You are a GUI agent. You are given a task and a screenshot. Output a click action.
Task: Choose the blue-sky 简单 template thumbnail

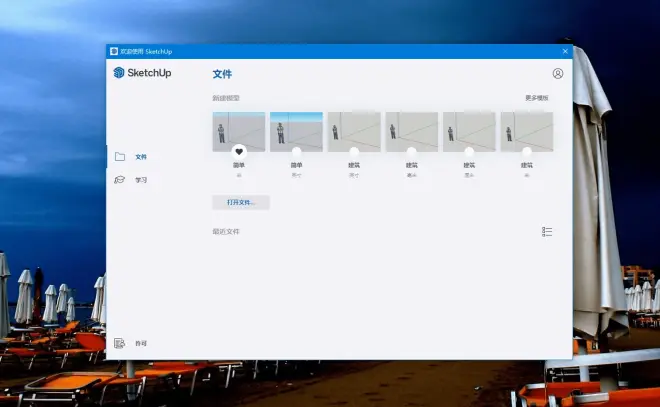(x=296, y=130)
